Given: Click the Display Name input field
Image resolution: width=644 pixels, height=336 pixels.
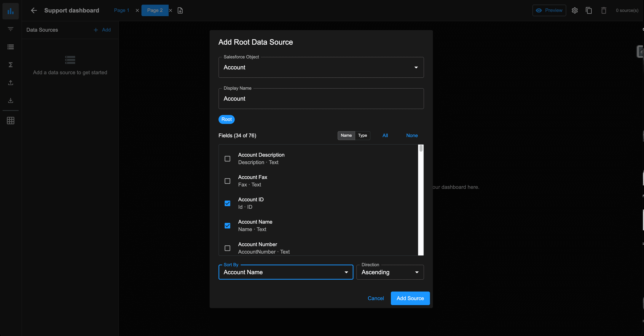Looking at the screenshot, I should tap(321, 99).
